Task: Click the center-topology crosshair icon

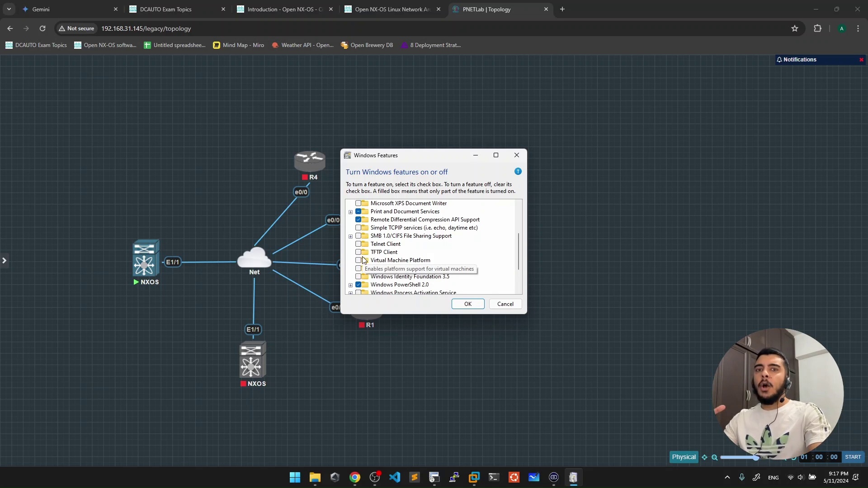Action: (x=704, y=457)
